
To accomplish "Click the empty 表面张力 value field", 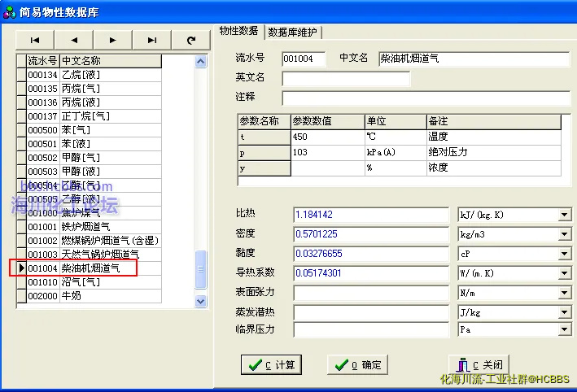I will (x=371, y=293).
